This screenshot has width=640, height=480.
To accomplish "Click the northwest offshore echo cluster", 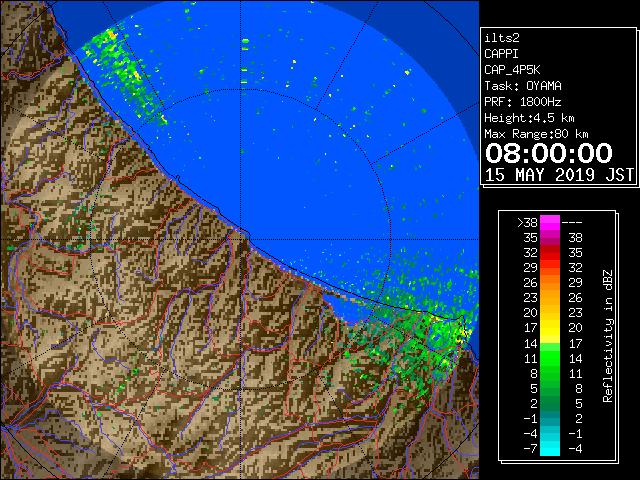I will coord(122,76).
